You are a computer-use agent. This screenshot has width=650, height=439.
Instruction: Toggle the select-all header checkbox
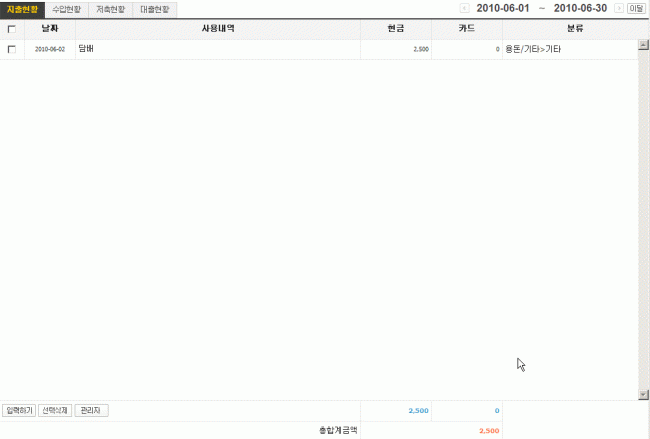point(12,29)
